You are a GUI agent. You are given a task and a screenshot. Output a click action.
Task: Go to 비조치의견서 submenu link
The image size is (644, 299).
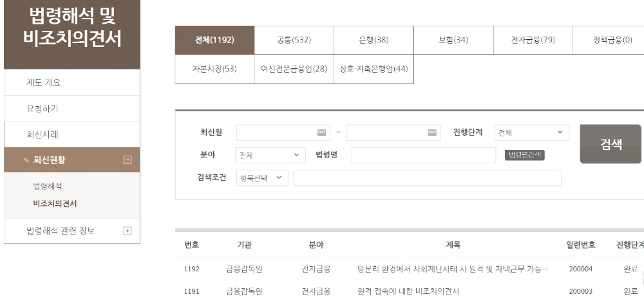(55, 204)
